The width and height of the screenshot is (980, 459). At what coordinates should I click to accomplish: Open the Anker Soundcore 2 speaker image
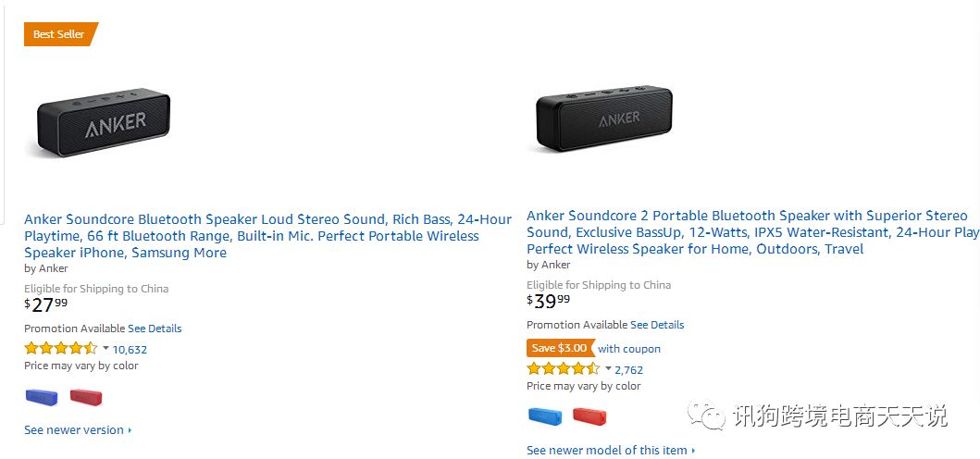pyautogui.click(x=604, y=119)
